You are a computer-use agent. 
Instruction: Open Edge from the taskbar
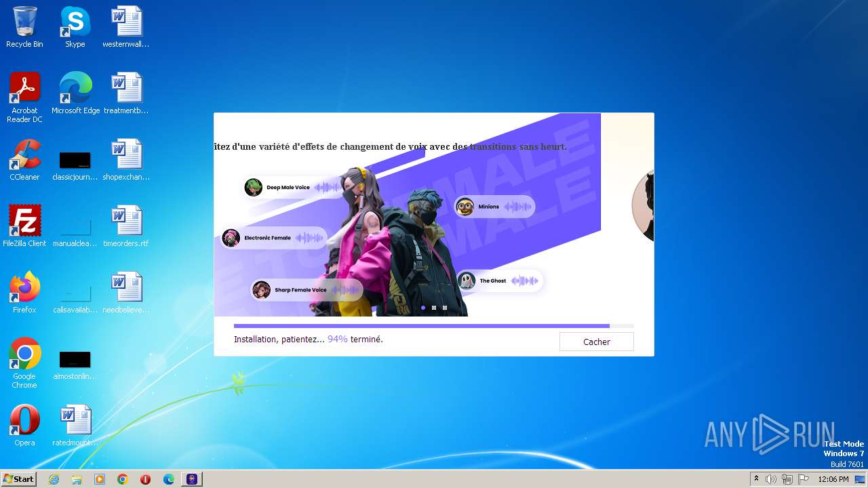[x=169, y=479]
